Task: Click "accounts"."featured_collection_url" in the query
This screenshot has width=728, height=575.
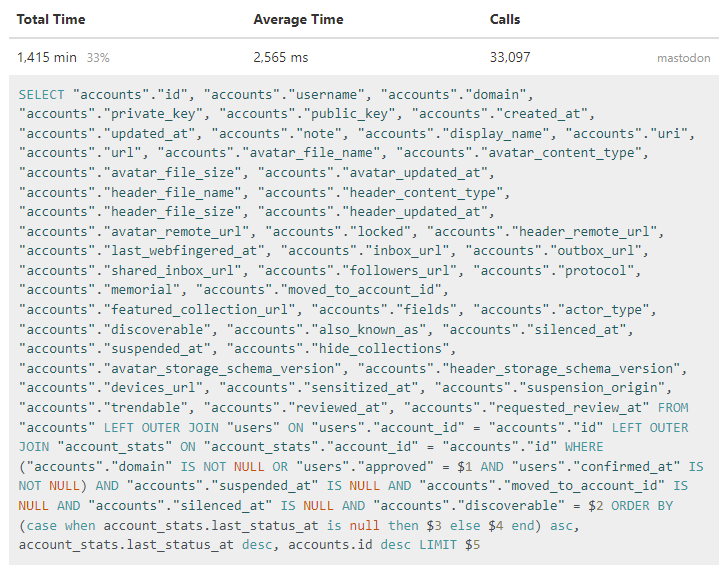Action: click(x=156, y=310)
